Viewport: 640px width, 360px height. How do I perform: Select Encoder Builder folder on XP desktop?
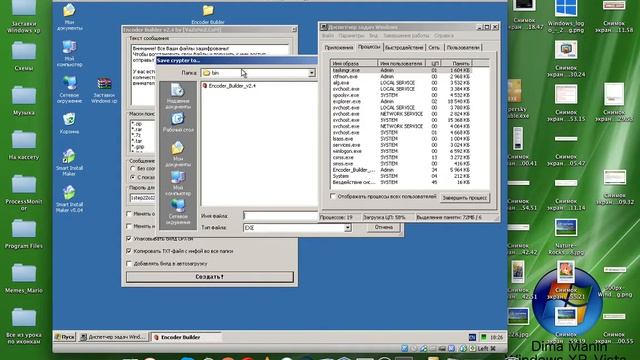pos(208,14)
